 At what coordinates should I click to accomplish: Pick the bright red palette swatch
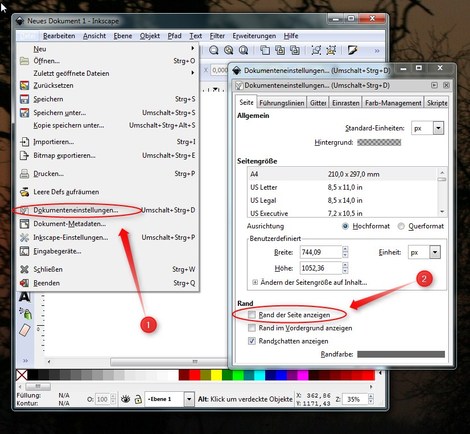point(195,375)
